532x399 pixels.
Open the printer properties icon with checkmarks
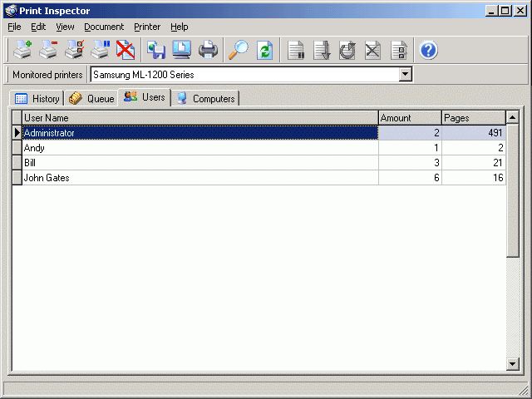coord(74,50)
